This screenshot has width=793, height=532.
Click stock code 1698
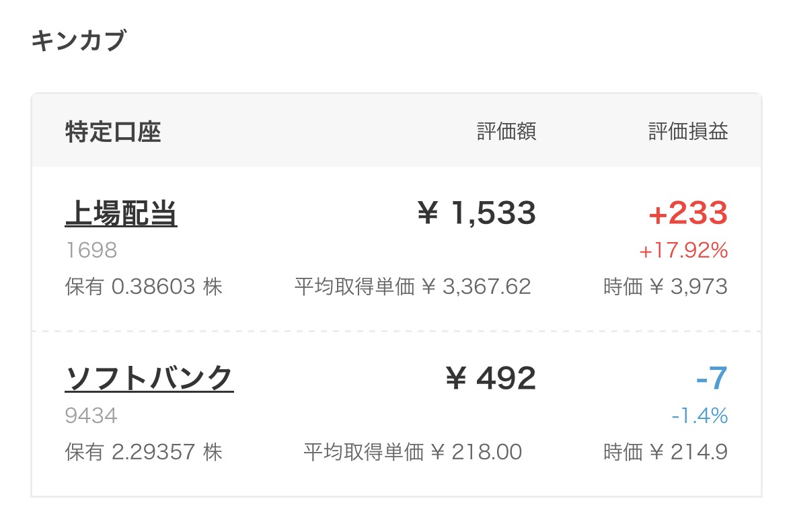tap(91, 251)
